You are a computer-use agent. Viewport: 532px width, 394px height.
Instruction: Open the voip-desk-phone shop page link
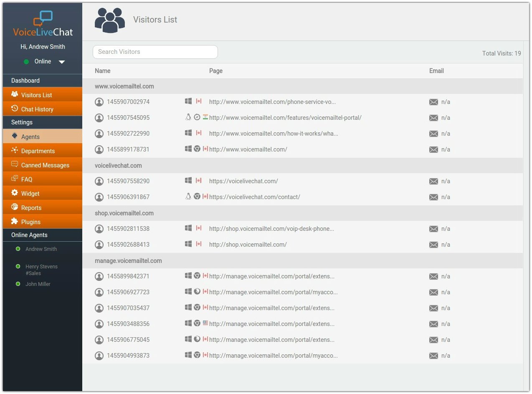pyautogui.click(x=271, y=229)
